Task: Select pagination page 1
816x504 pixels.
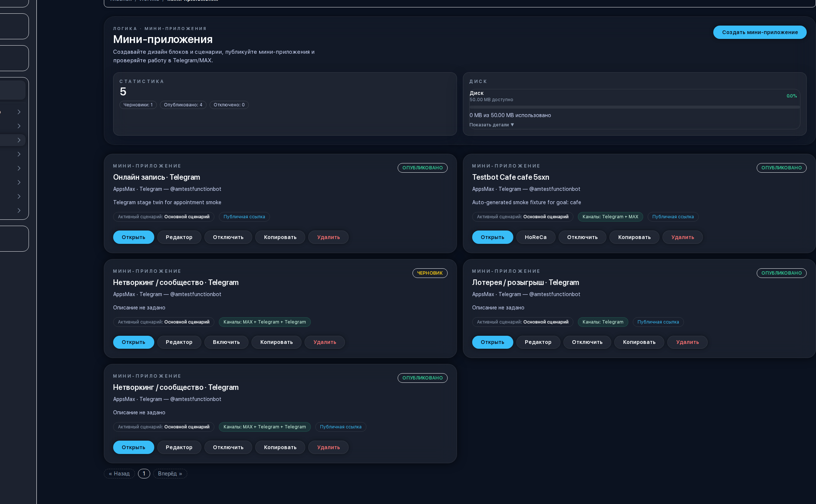Action: pos(144,474)
